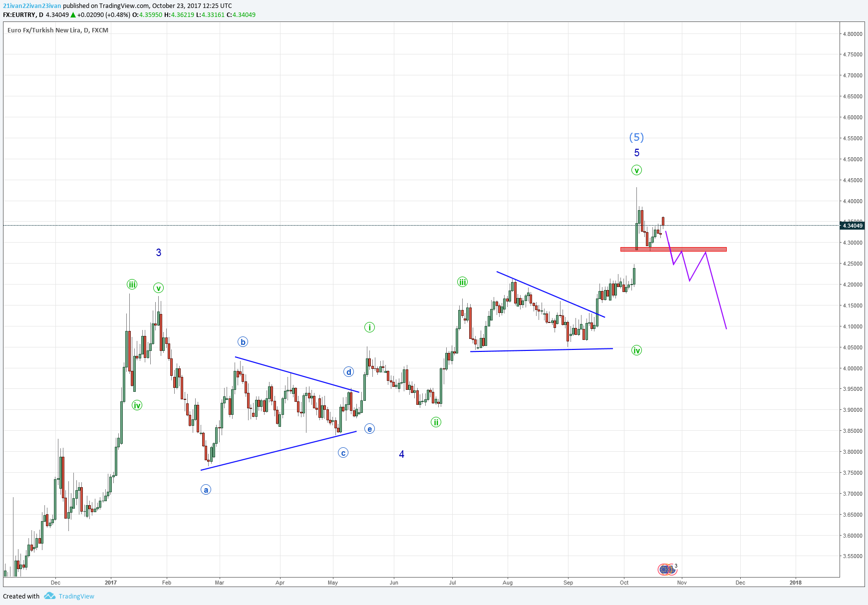Select the red horizontal support zone rectangle
The width and height of the screenshot is (868, 605).
[673, 249]
